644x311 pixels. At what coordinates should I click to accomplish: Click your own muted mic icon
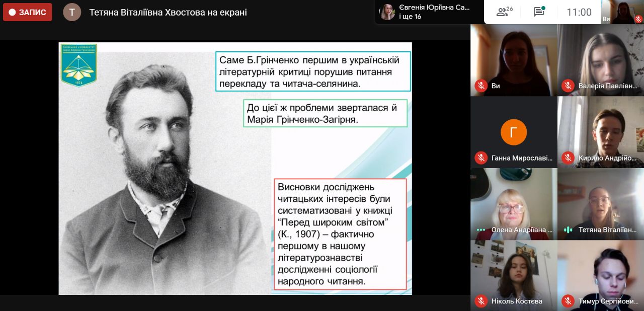[480, 86]
